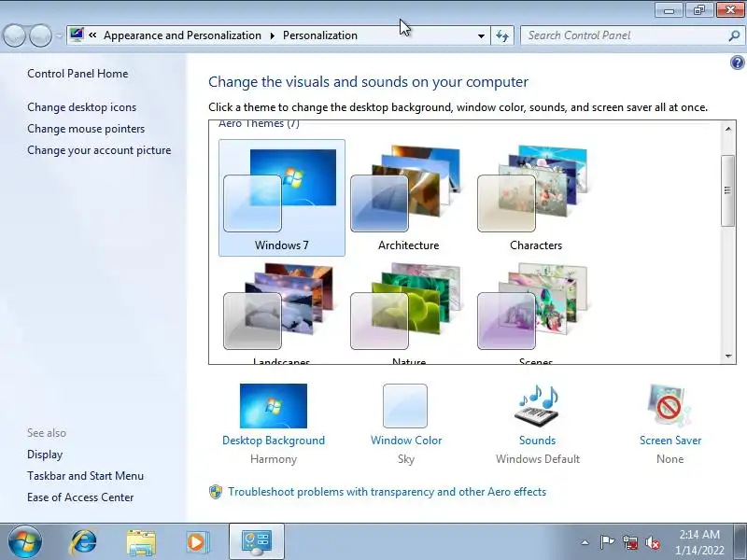Click the network tray icon
This screenshot has width=747, height=560.
630,542
